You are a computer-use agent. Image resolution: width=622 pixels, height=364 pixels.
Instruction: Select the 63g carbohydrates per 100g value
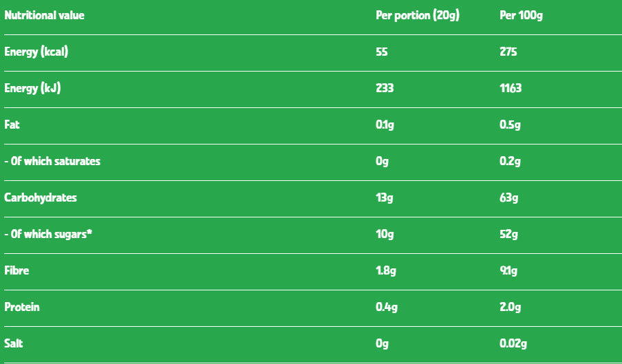click(508, 197)
